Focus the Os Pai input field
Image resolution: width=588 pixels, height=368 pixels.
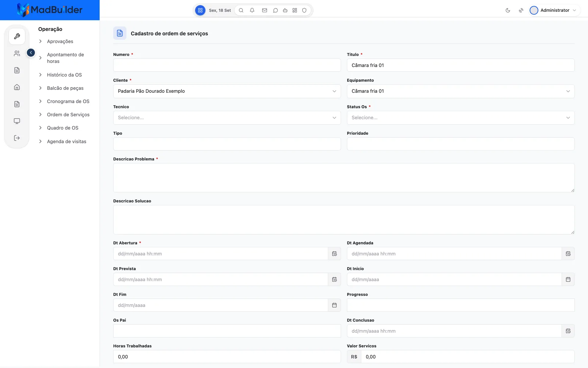click(227, 331)
